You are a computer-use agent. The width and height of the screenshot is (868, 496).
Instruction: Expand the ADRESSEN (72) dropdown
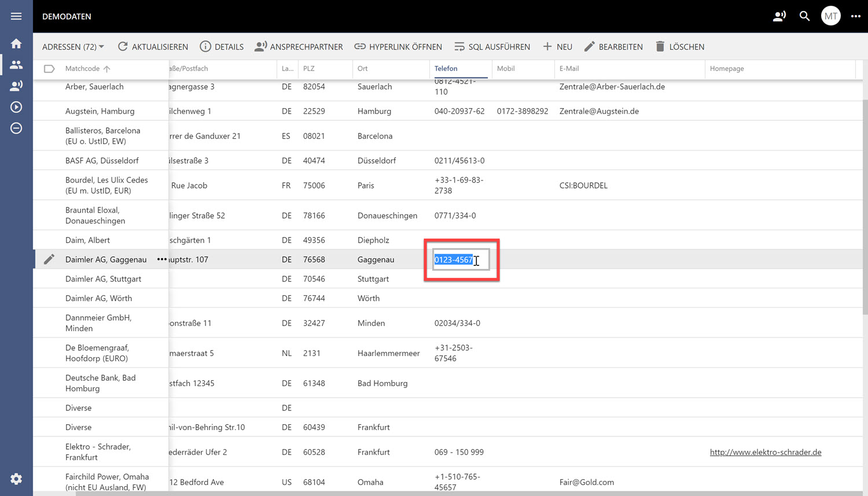(73, 47)
